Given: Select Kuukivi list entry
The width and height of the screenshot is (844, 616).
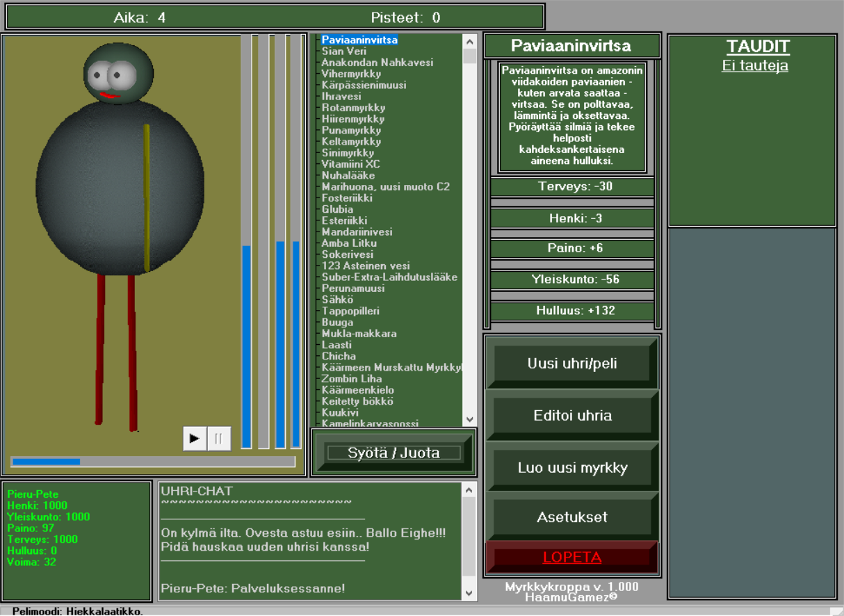Looking at the screenshot, I should pos(339,412).
